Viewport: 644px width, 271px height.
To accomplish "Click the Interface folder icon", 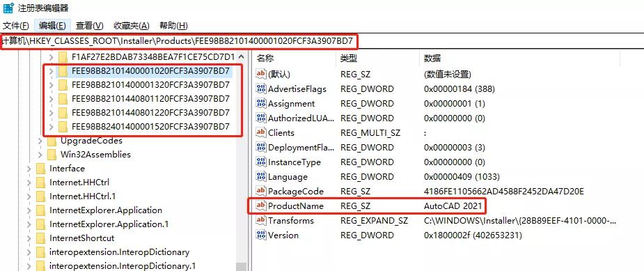I will (40, 169).
